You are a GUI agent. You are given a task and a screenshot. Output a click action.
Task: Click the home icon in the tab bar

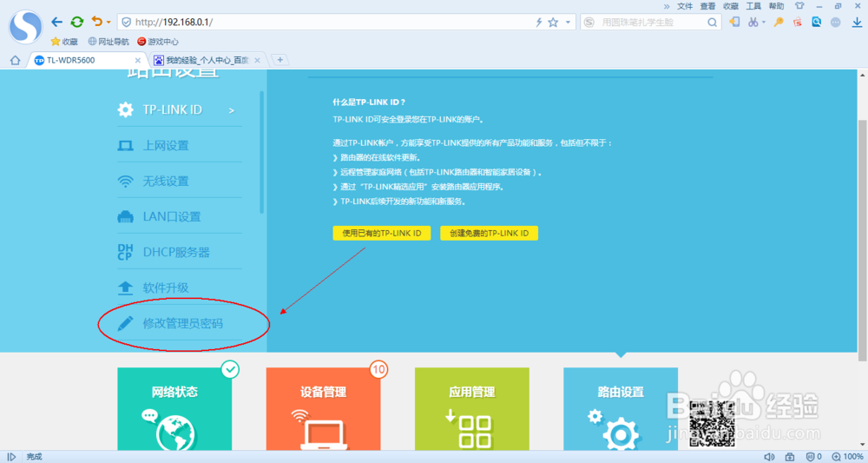[x=15, y=60]
